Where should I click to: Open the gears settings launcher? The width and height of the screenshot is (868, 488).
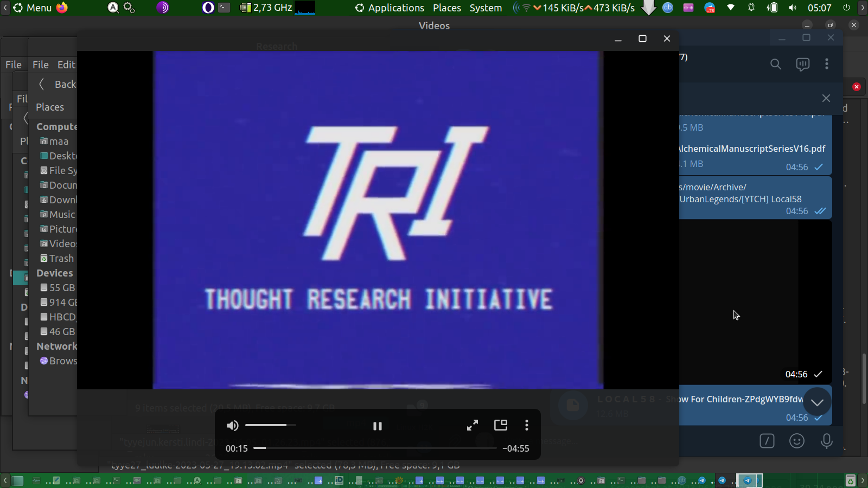(129, 8)
